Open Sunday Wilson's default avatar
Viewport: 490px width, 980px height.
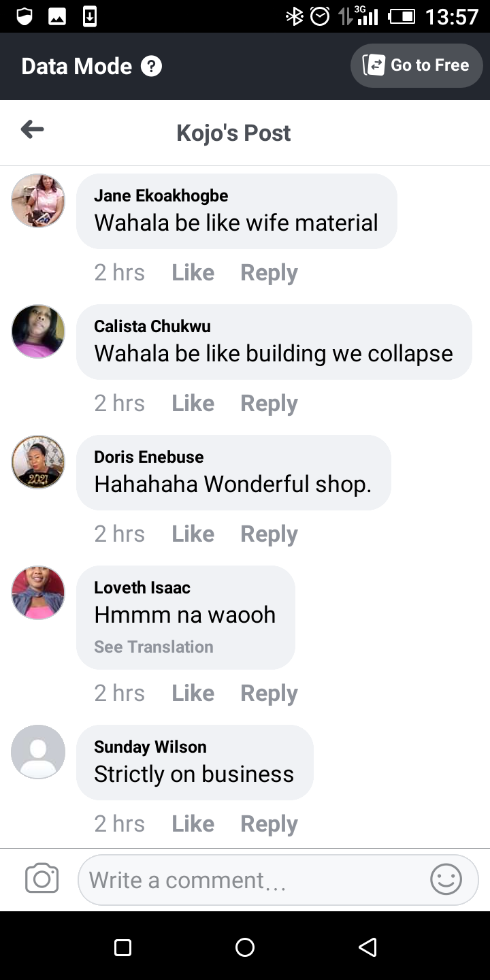(38, 752)
